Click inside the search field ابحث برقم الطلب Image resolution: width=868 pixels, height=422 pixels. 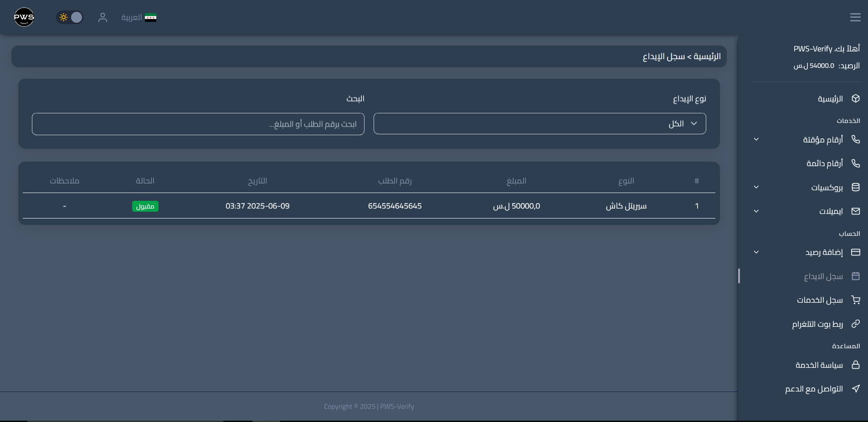(198, 123)
